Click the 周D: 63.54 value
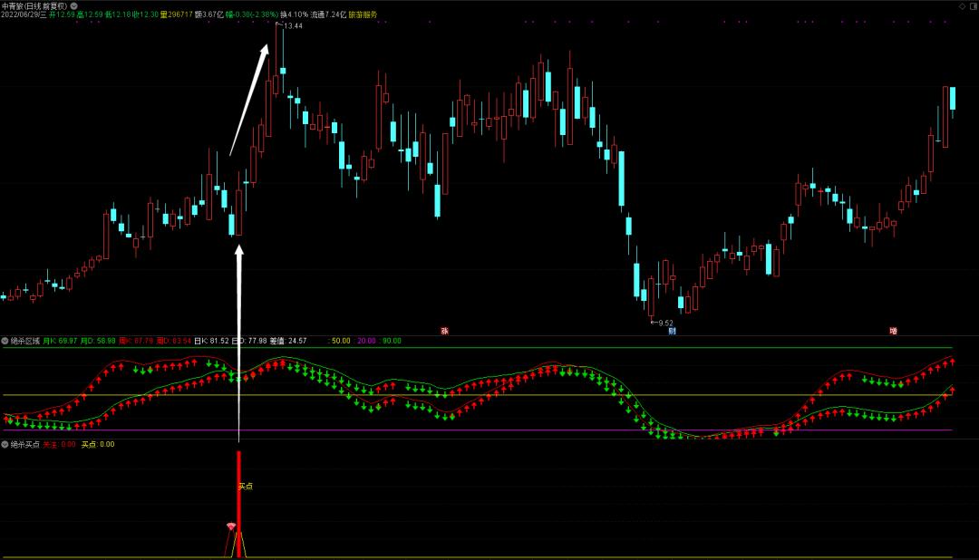The width and height of the screenshot is (979, 560). 173,341
